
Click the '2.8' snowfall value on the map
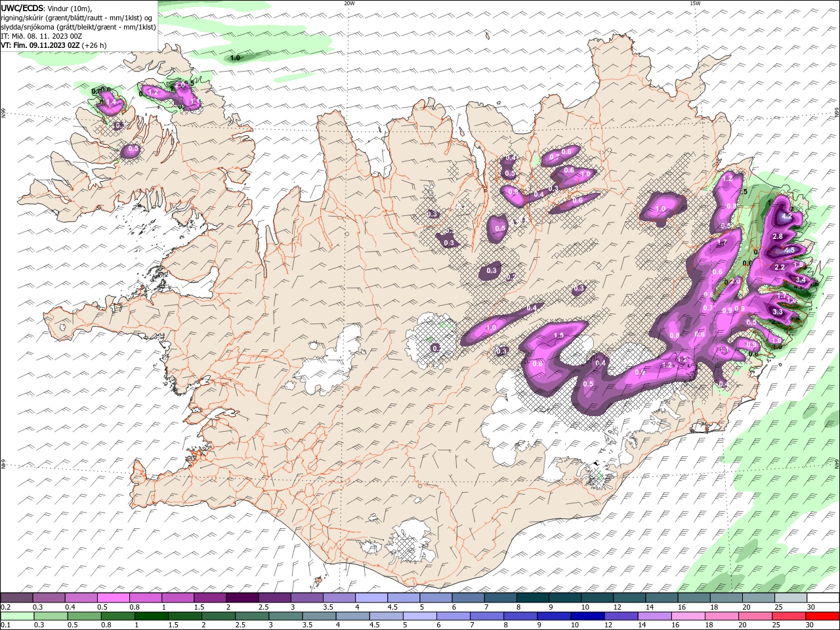pyautogui.click(x=778, y=236)
